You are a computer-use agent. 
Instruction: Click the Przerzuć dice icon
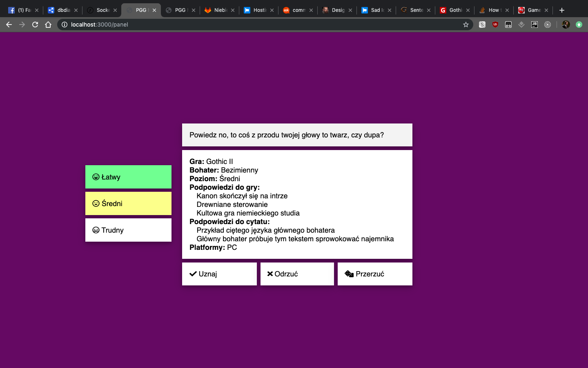click(349, 274)
